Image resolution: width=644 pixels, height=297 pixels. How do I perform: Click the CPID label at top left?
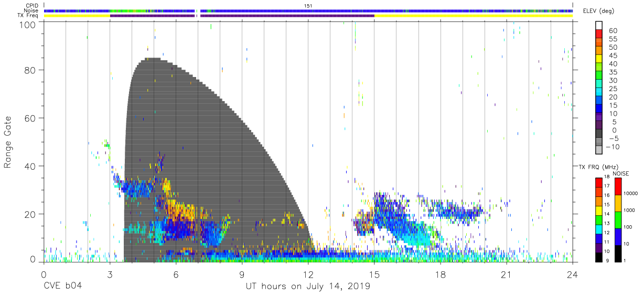(x=31, y=5)
